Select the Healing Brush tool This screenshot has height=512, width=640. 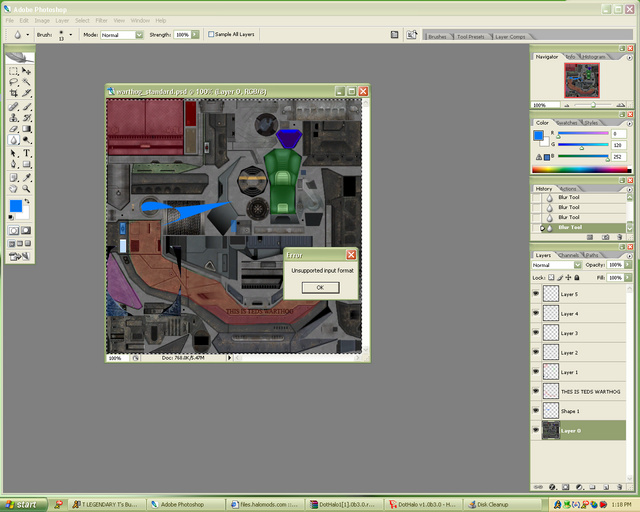click(13, 107)
